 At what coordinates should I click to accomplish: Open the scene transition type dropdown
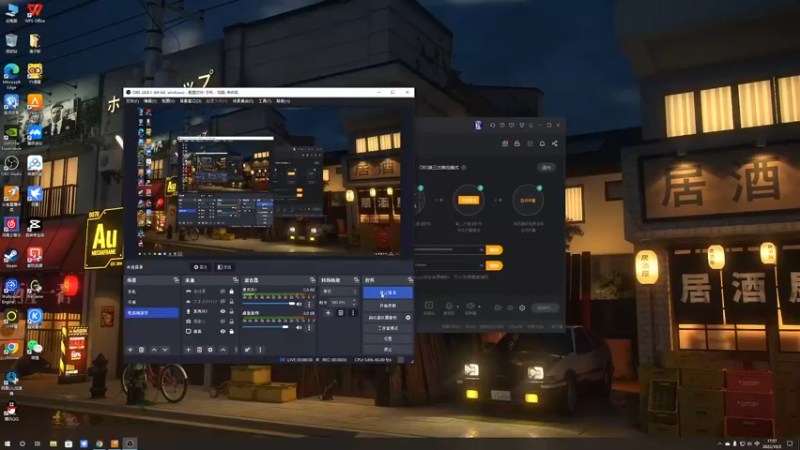pyautogui.click(x=339, y=291)
